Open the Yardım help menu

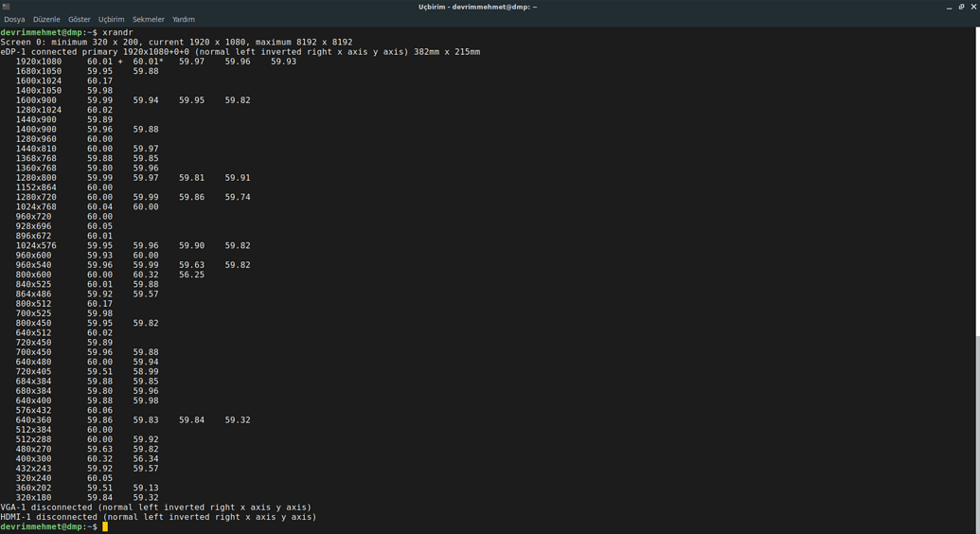click(x=184, y=19)
